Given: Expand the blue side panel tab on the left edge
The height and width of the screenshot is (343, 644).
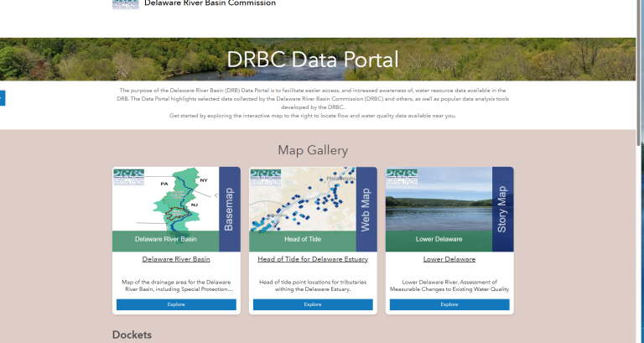Looking at the screenshot, I should (3, 98).
